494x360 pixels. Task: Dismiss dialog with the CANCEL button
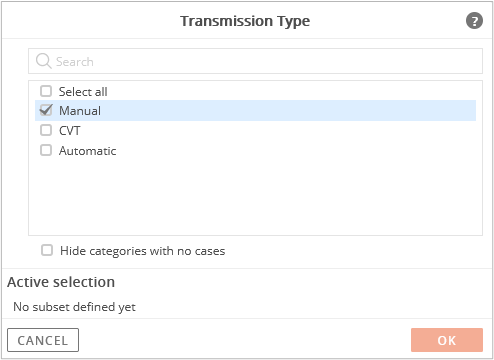43,340
